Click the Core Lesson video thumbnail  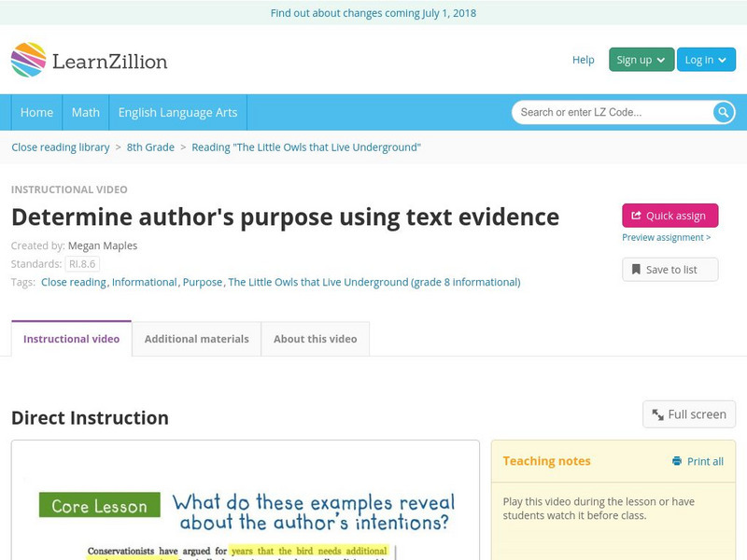[246, 500]
